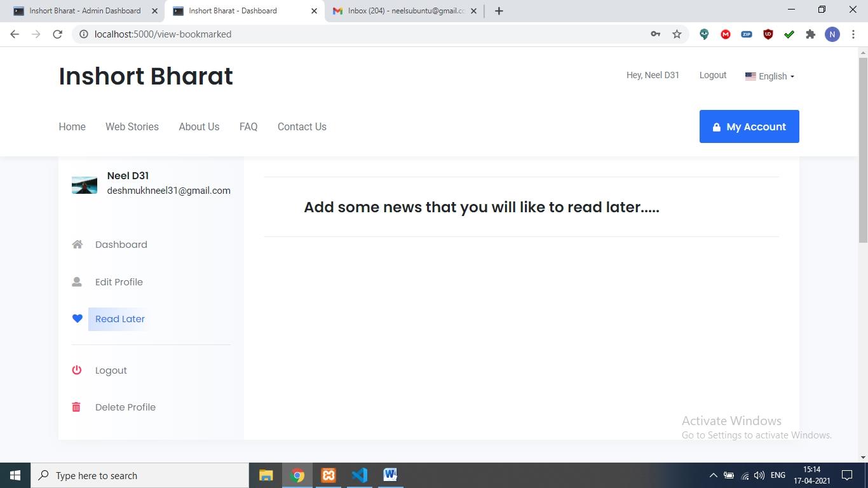Click the ENG input language indicator
The height and width of the screenshot is (488, 868).
click(x=777, y=475)
